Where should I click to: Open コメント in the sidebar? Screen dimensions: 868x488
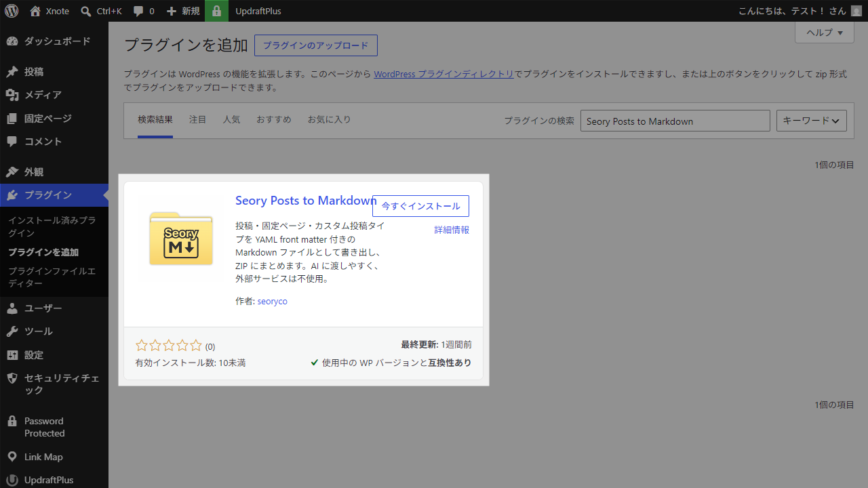pos(54,142)
